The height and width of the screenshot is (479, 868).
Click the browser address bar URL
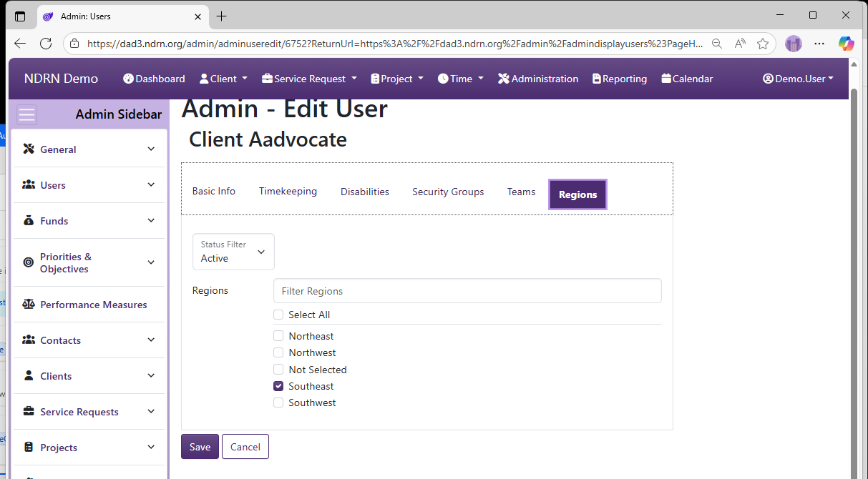pos(395,44)
